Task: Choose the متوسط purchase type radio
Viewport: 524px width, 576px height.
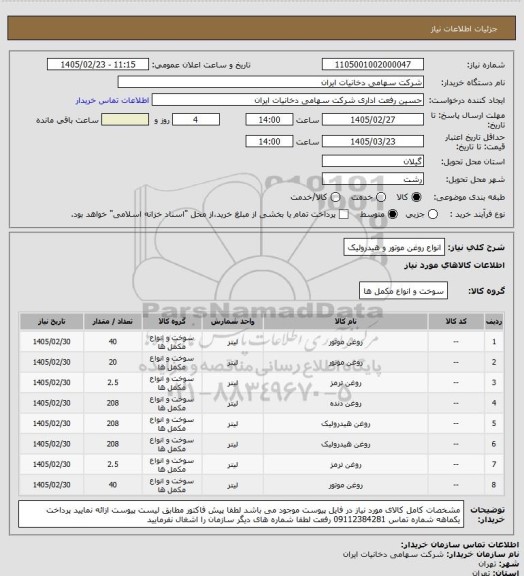Action: pos(393,214)
